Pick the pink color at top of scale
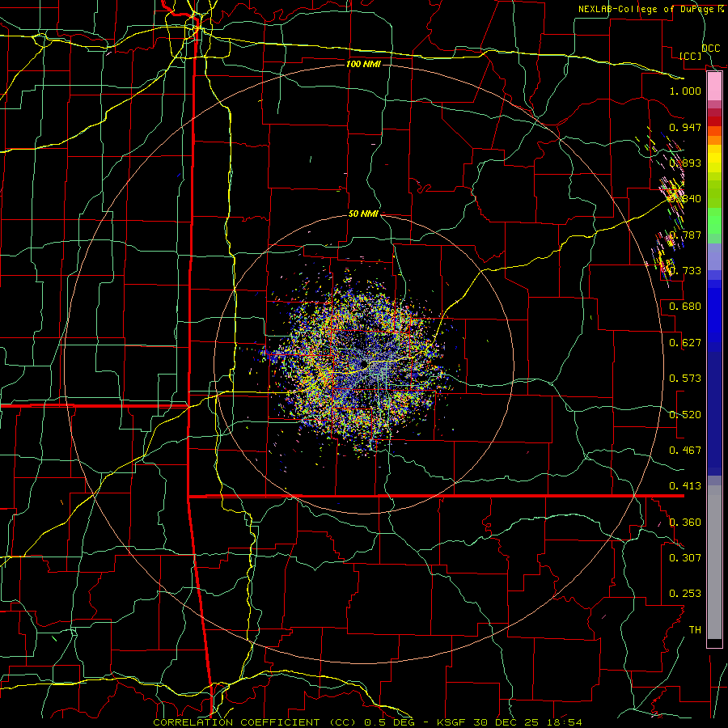The height and width of the screenshot is (728, 728). point(714,86)
